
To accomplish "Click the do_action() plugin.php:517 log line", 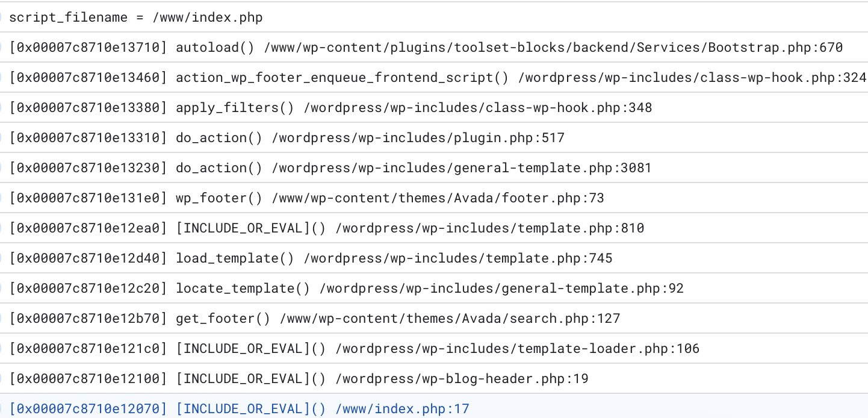I will click(x=434, y=138).
